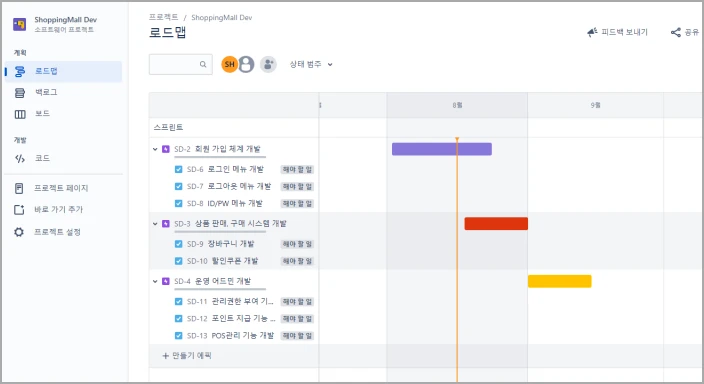Open the 해야 할 일 status of SD-6
The image size is (704, 384).
(297, 169)
